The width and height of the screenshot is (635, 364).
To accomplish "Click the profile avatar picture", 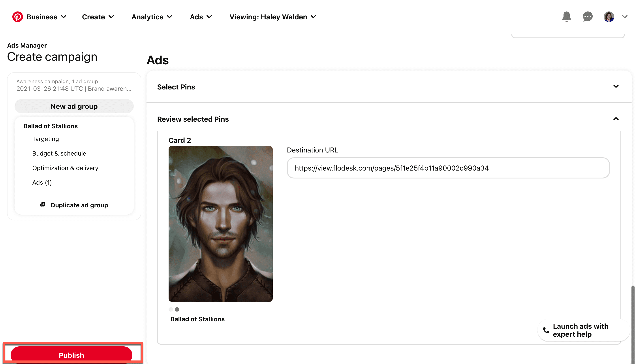I will point(609,17).
